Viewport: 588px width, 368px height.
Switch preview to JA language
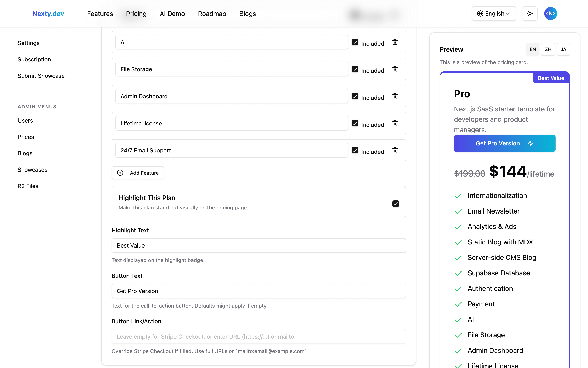(x=563, y=49)
